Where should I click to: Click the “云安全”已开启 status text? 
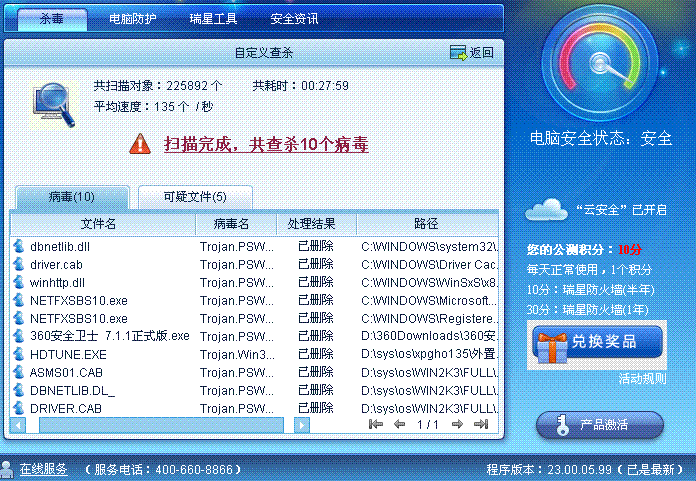coord(621,209)
